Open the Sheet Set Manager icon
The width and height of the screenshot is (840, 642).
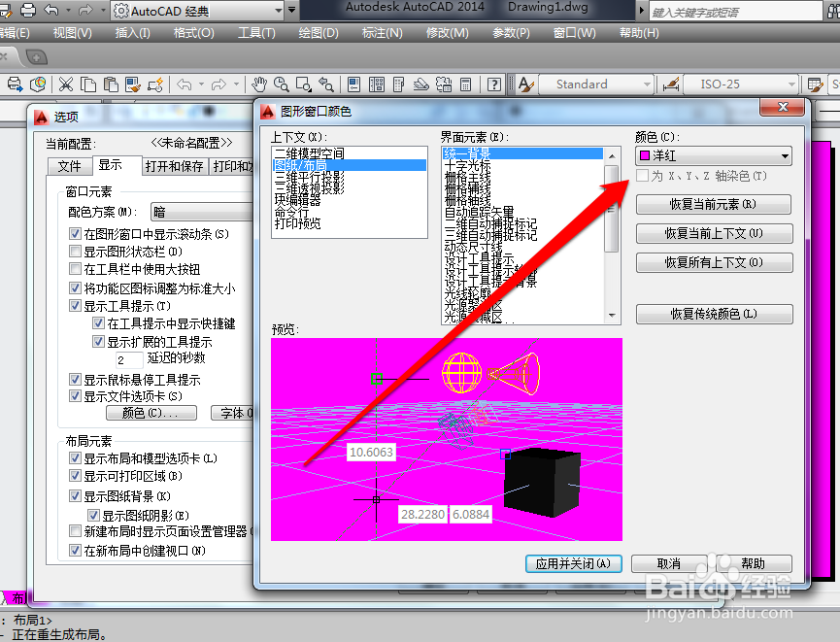421,84
